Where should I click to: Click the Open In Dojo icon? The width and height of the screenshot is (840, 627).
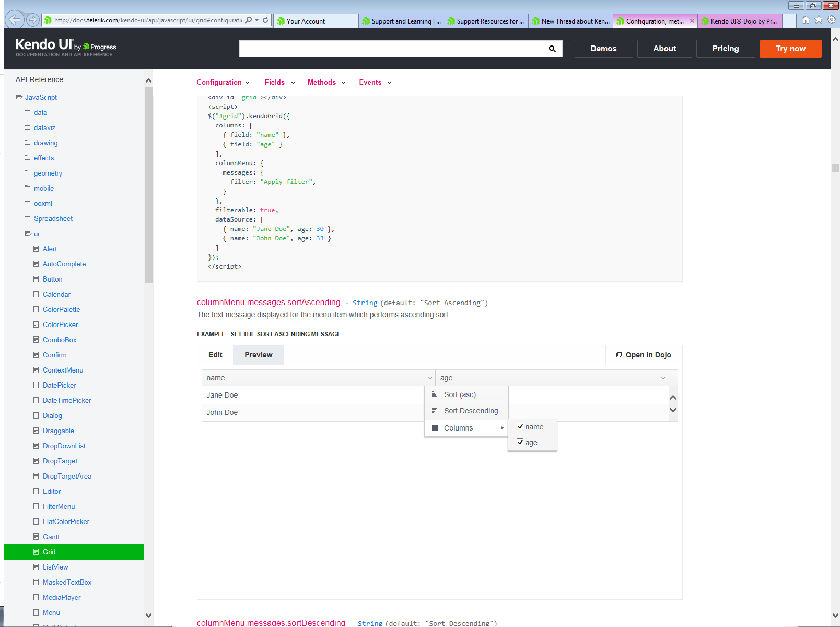[x=619, y=355]
